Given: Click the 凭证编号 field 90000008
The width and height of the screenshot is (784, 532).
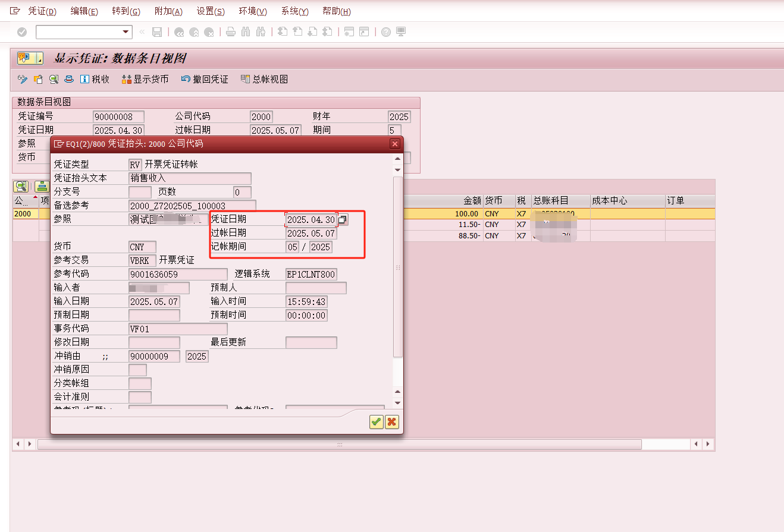Looking at the screenshot, I should pyautogui.click(x=118, y=117).
